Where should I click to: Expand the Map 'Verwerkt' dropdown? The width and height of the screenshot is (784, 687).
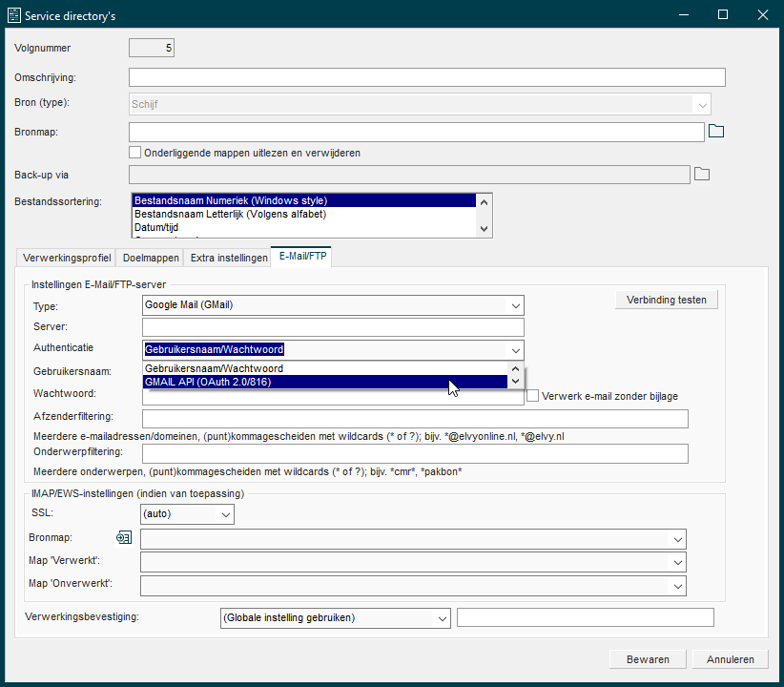coord(678,562)
